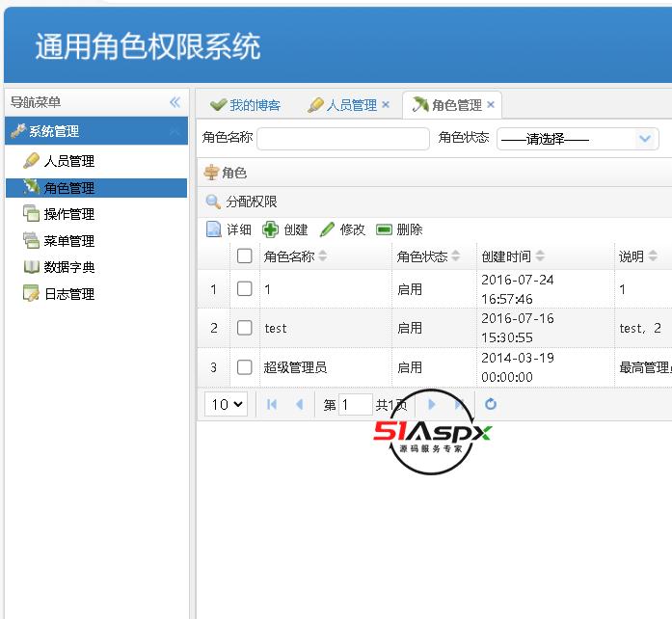
Task: Click the green pencil icon of 修改
Action: point(327,229)
